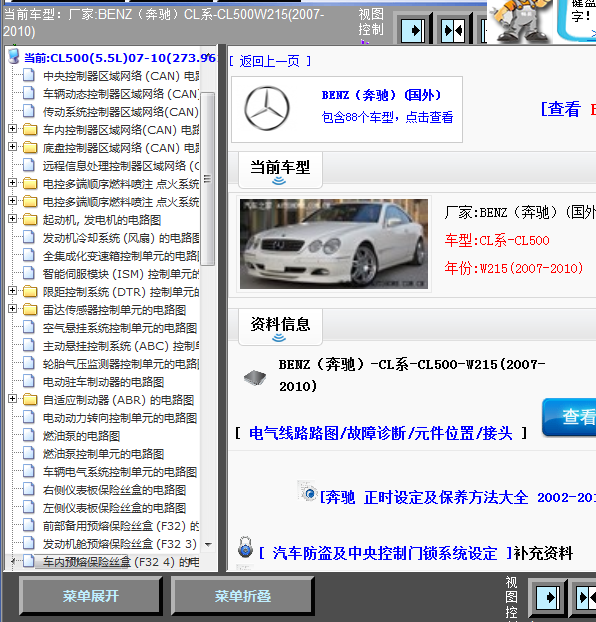
Task: Select 车内预熔保险丝盒 (F32 4) item
Action: (x=121, y=562)
